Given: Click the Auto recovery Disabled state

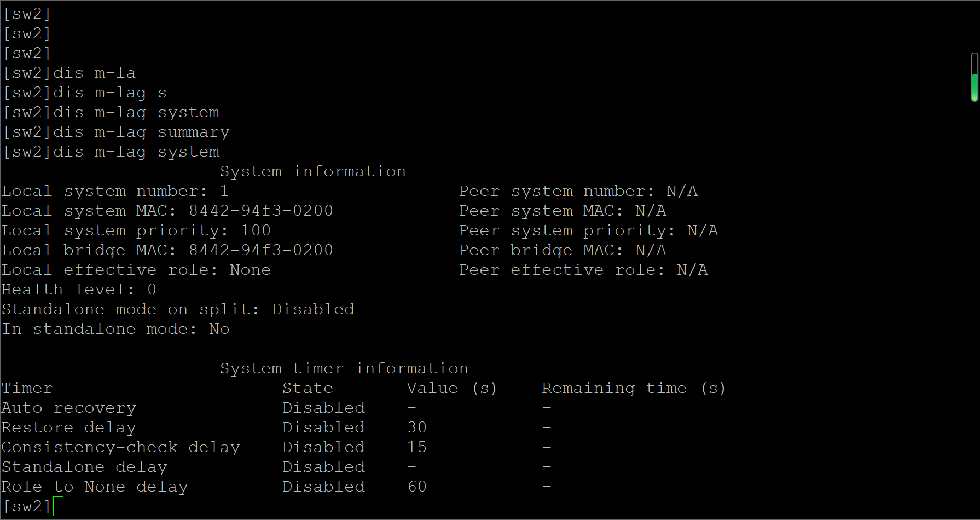Looking at the screenshot, I should (323, 408).
